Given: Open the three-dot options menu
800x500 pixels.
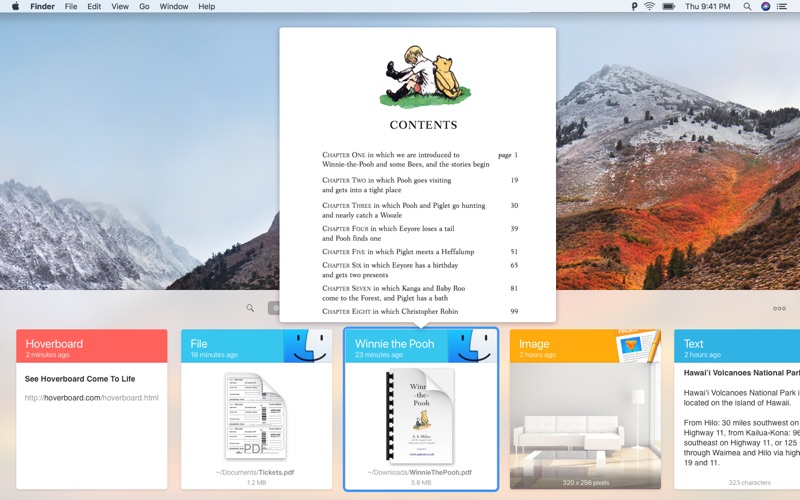Looking at the screenshot, I should click(x=779, y=308).
